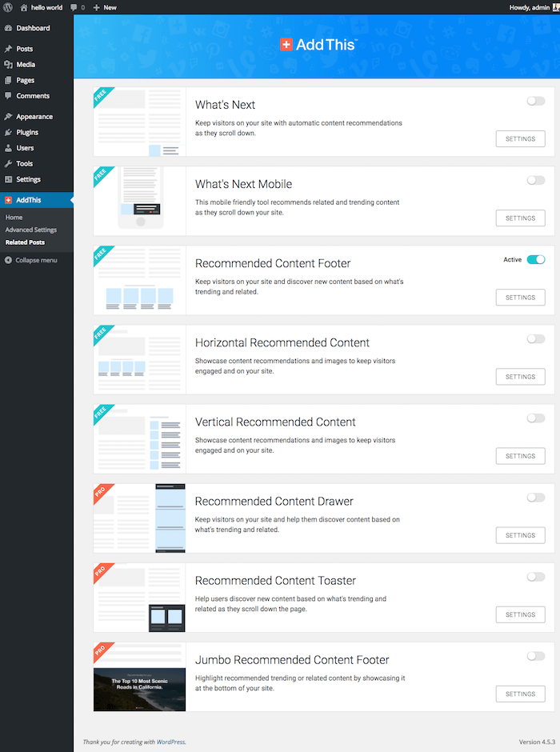Click the Comments bubble icon in sidebar
This screenshot has height=752, width=560.
point(8,95)
